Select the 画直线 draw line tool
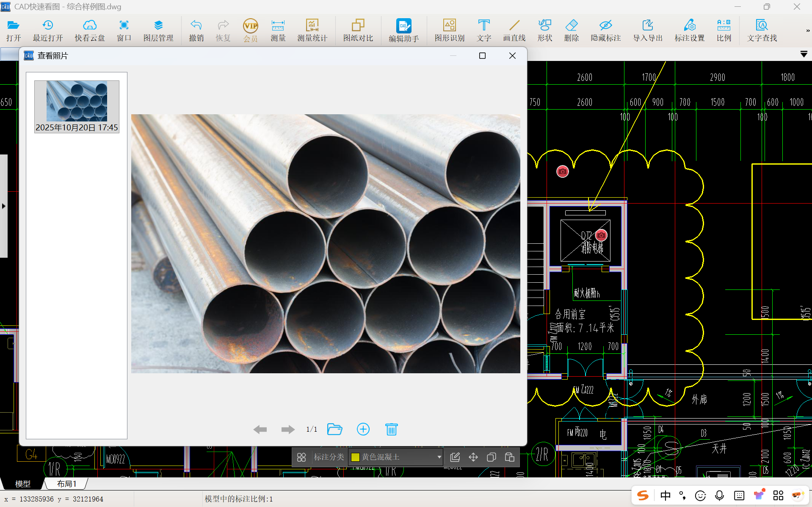The height and width of the screenshot is (507, 812). point(514,30)
